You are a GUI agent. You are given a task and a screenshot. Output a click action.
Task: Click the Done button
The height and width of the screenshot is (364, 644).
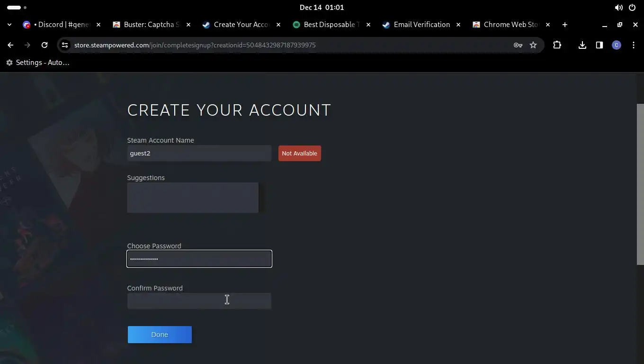160,335
